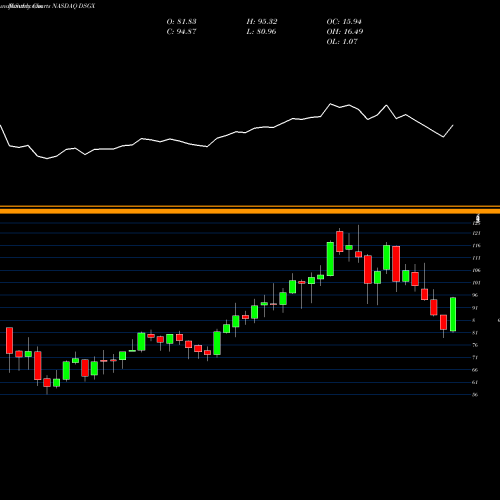Click the 'NASDAQ DSGX' chart title text

click(x=73, y=6)
